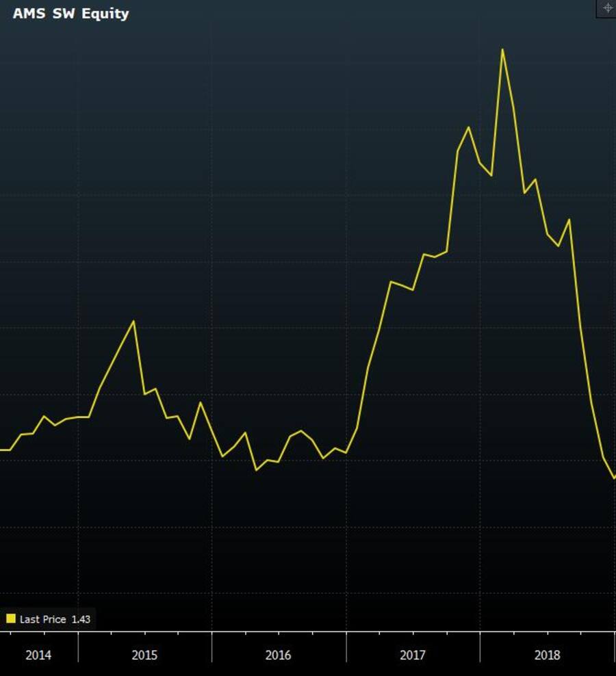Select the Last Price legend label
Viewport: 616px width, 676px height.
(x=42, y=619)
